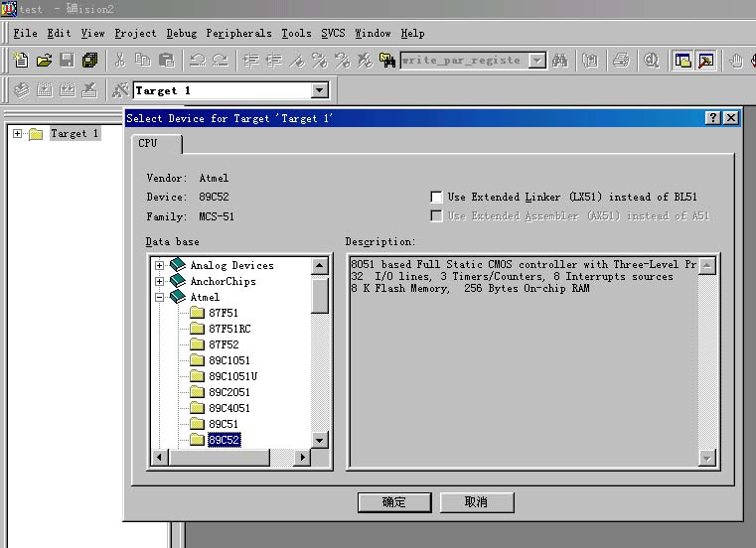The height and width of the screenshot is (548, 756).
Task: Click down arrow of device list scrollbar
Action: [x=319, y=440]
